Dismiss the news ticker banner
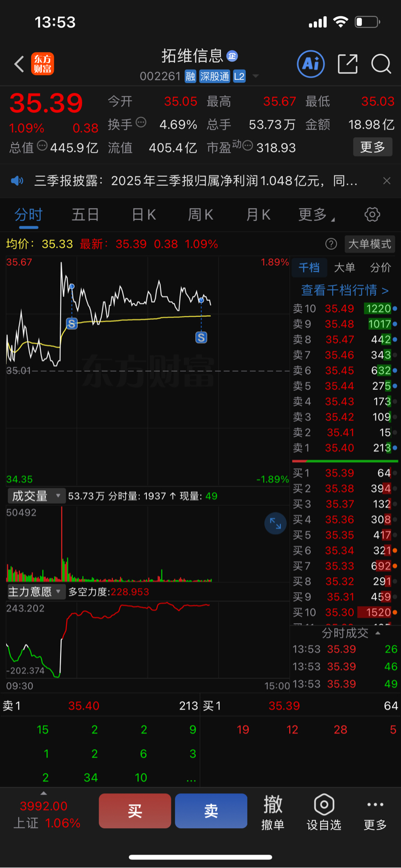 click(x=387, y=181)
